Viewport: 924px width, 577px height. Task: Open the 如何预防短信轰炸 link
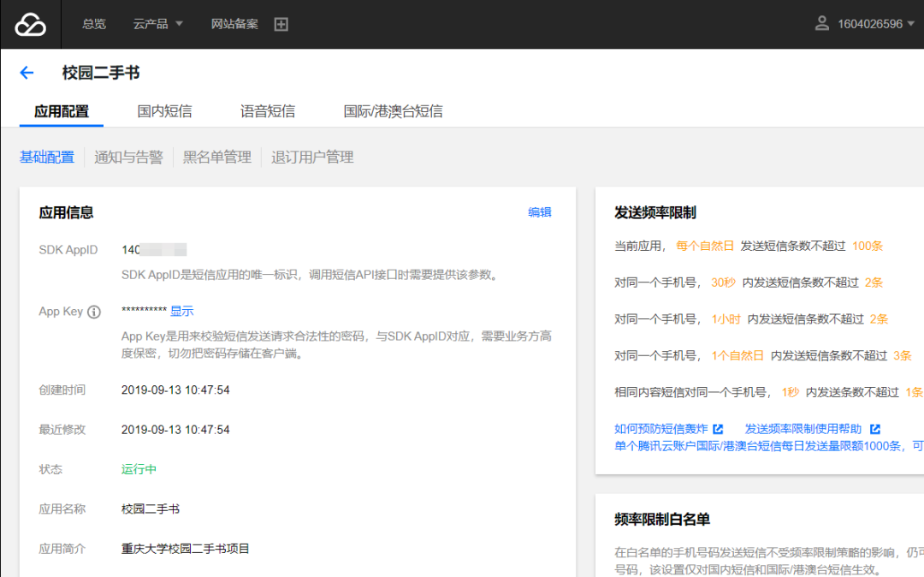point(661,429)
